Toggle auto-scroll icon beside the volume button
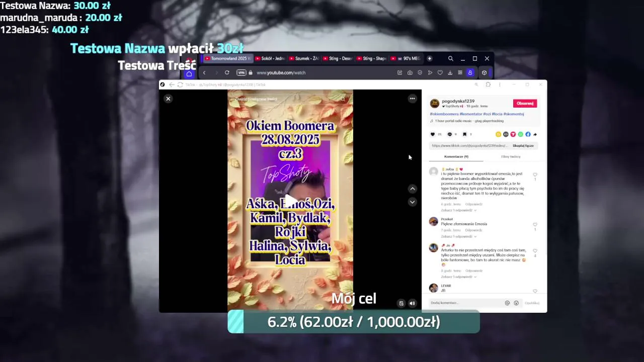The height and width of the screenshot is (362, 644). 401,303
